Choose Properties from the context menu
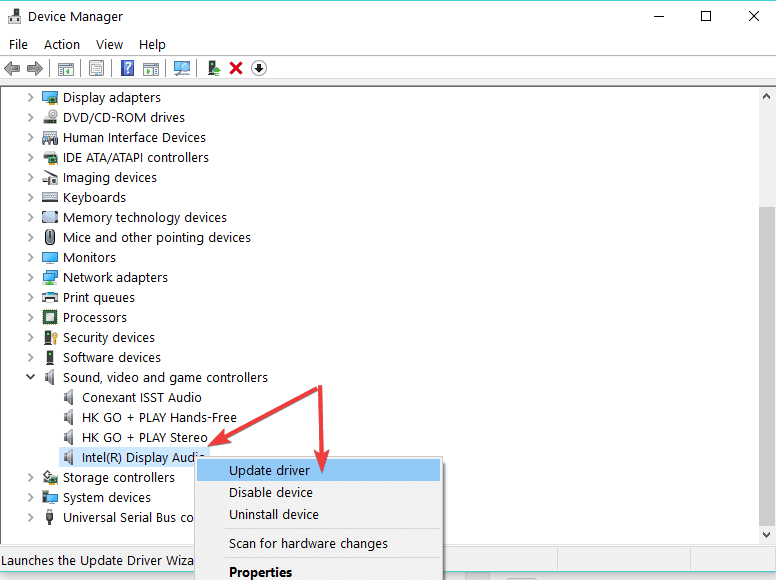 (318, 572)
